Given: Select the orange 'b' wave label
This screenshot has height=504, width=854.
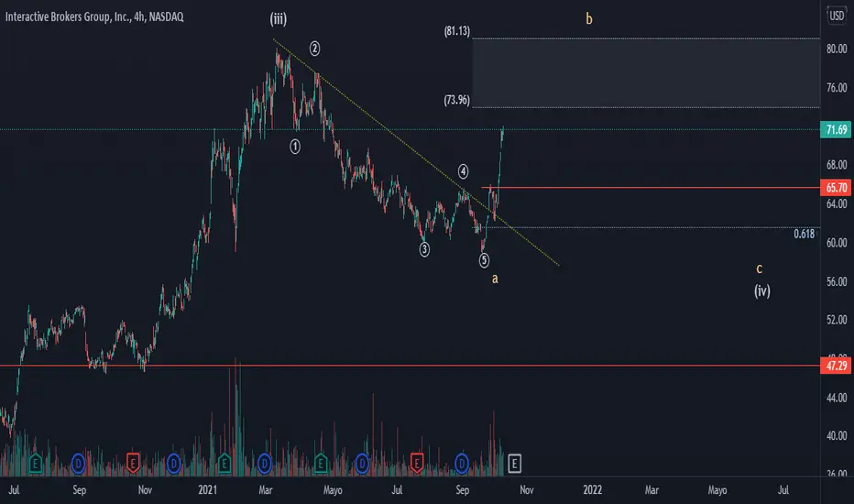Looking at the screenshot, I should (x=589, y=19).
